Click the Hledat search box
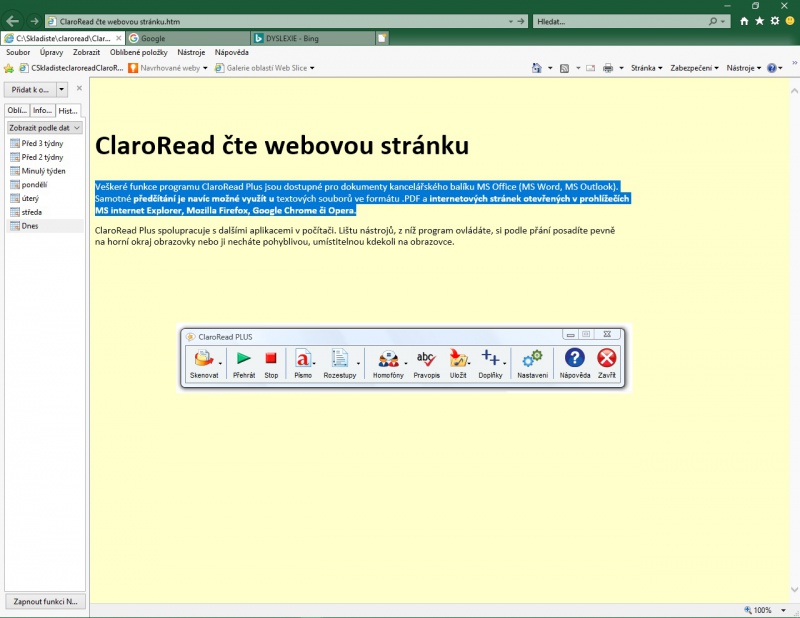 click(620, 21)
